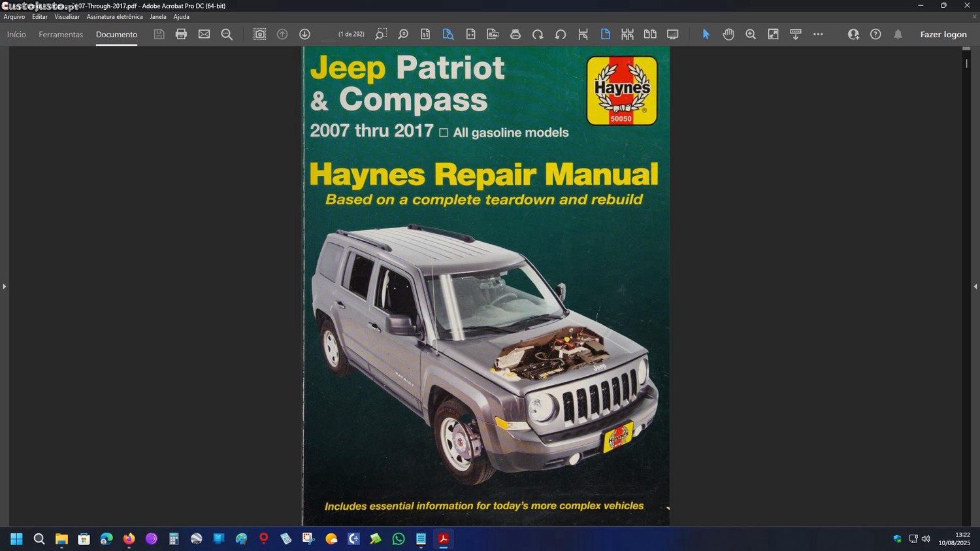Rotate page clockwise icon
The image size is (980, 551).
pyautogui.click(x=538, y=34)
